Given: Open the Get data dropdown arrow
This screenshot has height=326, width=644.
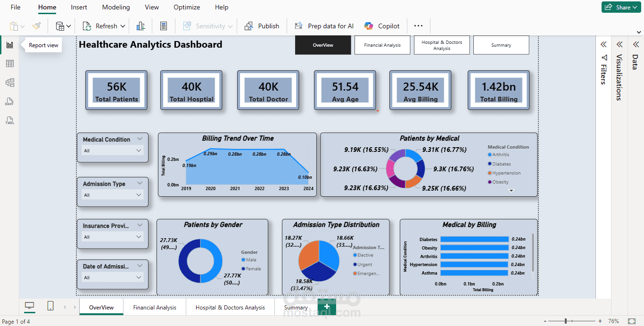Looking at the screenshot, I should [69, 26].
